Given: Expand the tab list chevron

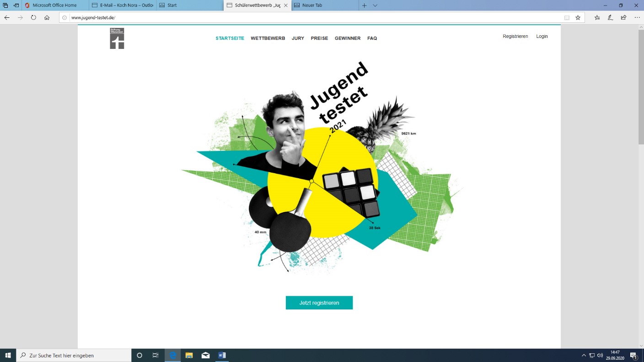Looking at the screenshot, I should click(x=375, y=5).
